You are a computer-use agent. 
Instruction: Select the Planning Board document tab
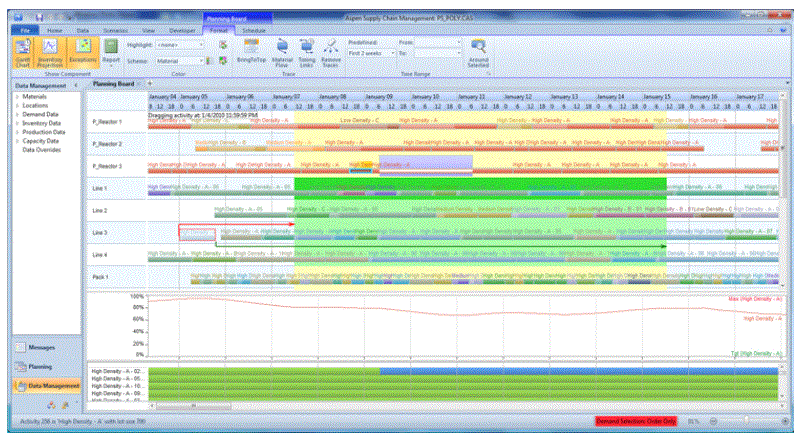(114, 84)
